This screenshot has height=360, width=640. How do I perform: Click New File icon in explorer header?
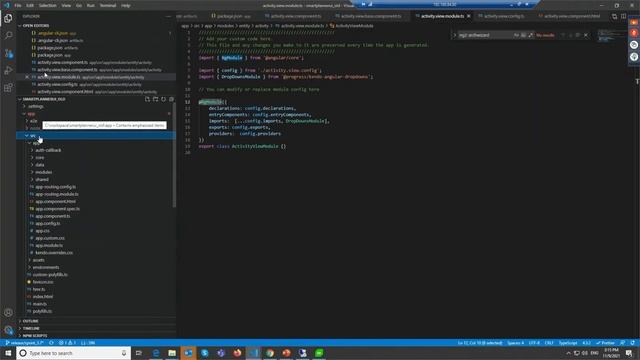[147, 99]
